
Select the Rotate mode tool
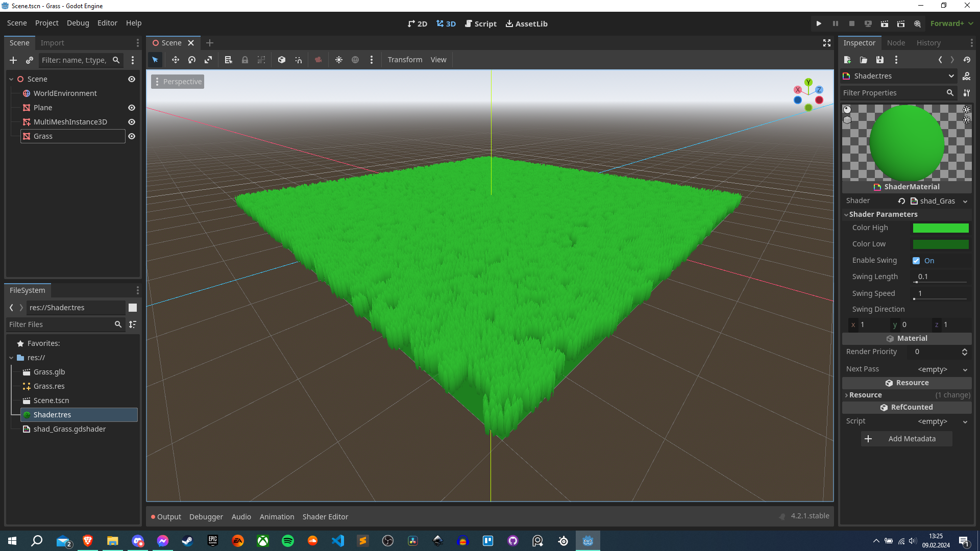(x=192, y=60)
